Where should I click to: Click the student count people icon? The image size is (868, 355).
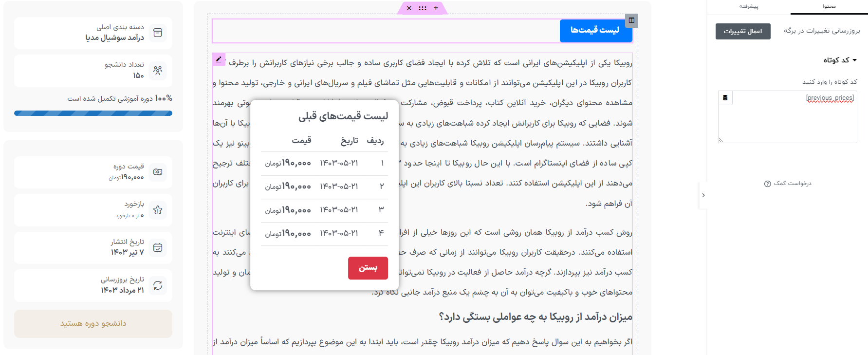click(x=158, y=71)
